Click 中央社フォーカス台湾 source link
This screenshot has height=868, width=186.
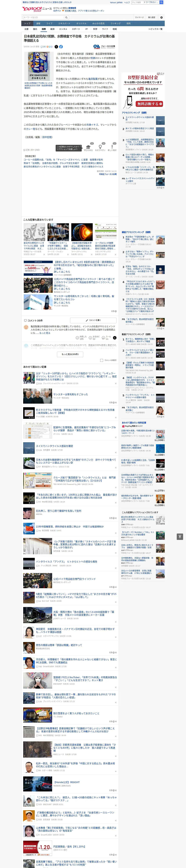[108, 174]
